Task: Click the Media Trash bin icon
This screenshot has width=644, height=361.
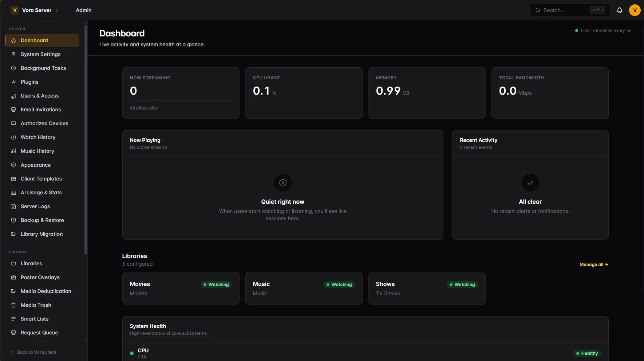Action: tap(13, 305)
